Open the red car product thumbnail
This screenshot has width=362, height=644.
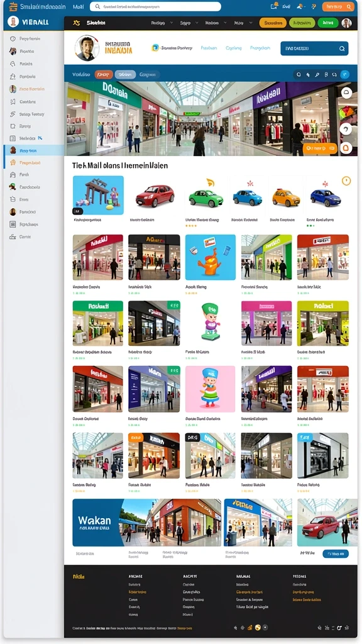(x=155, y=196)
